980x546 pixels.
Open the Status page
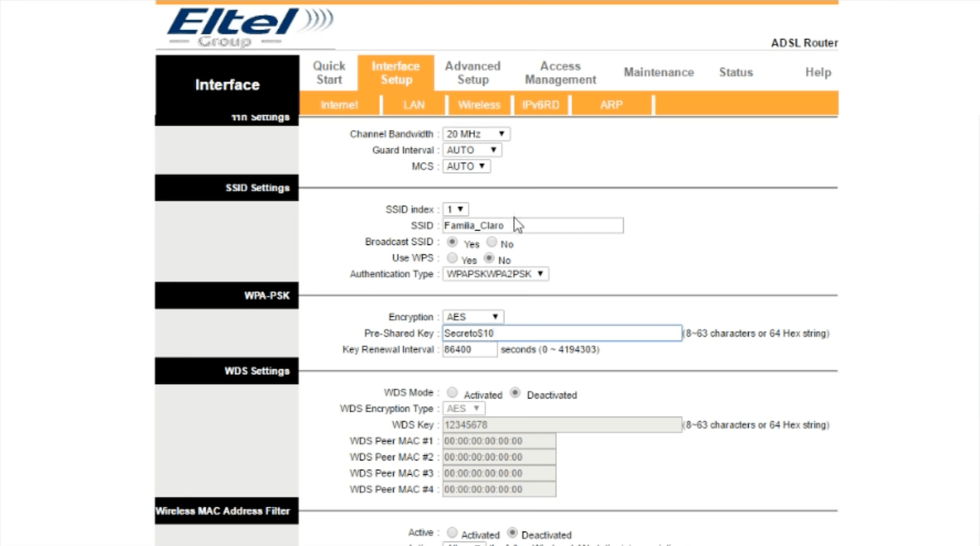(x=736, y=72)
